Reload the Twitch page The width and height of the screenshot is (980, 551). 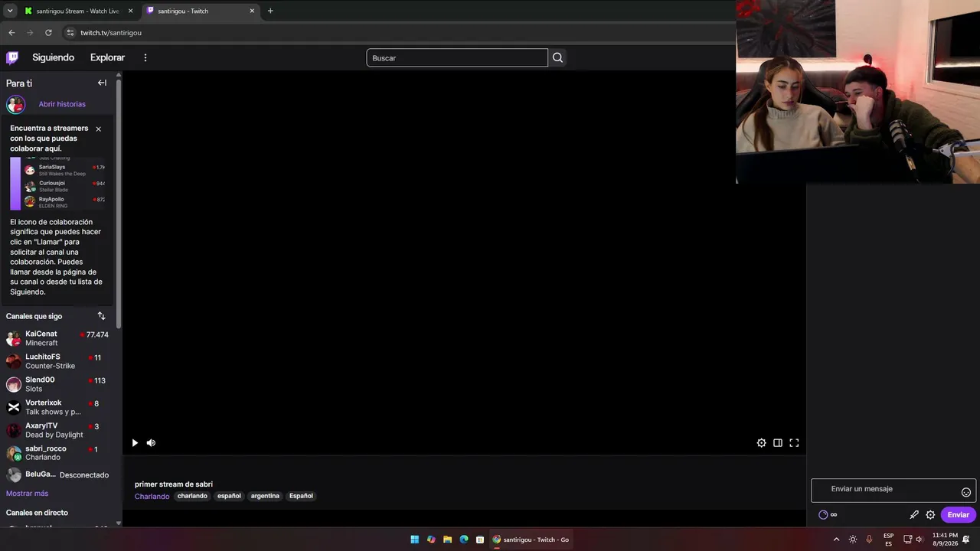(48, 33)
